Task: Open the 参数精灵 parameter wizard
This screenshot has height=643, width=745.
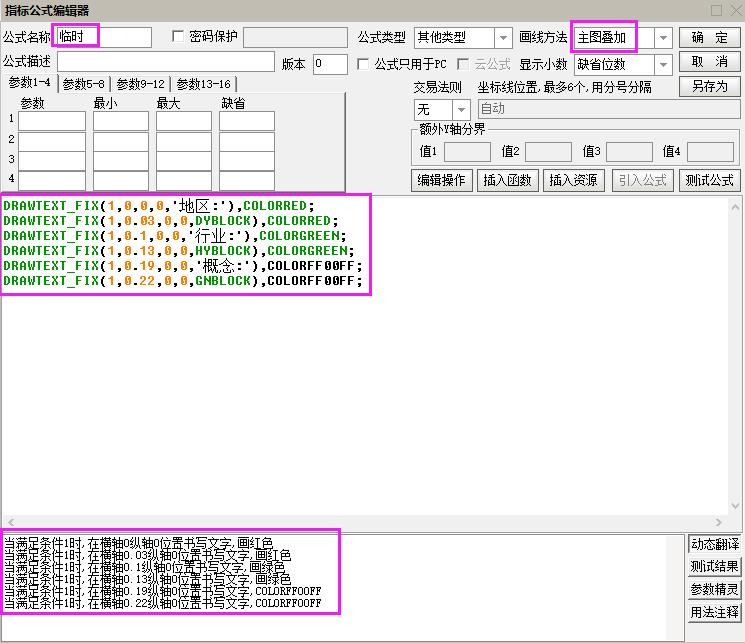Action: pyautogui.click(x=714, y=589)
